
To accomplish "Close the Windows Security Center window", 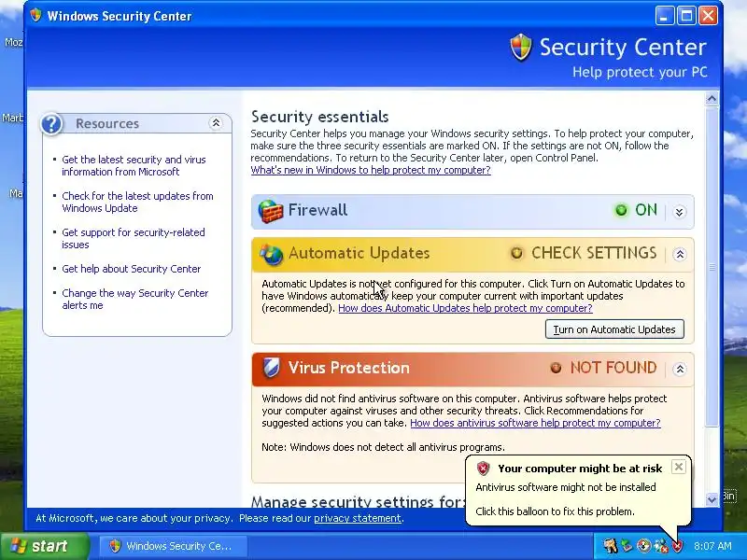I will [x=709, y=16].
